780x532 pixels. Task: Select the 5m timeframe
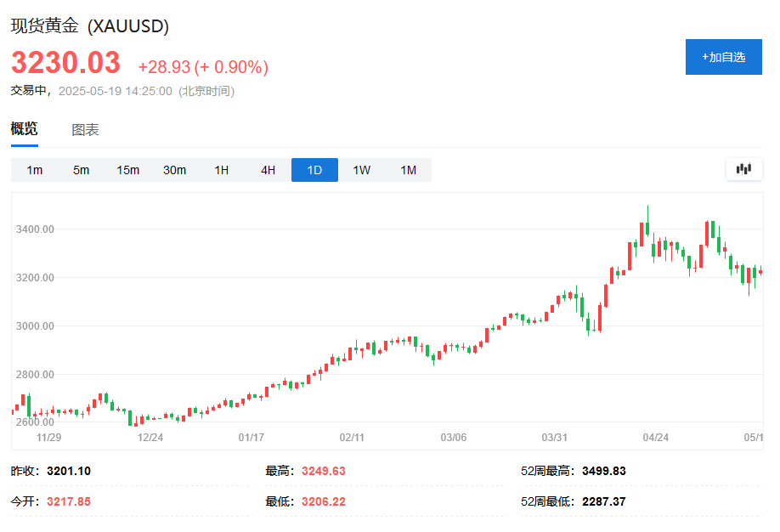tap(81, 169)
